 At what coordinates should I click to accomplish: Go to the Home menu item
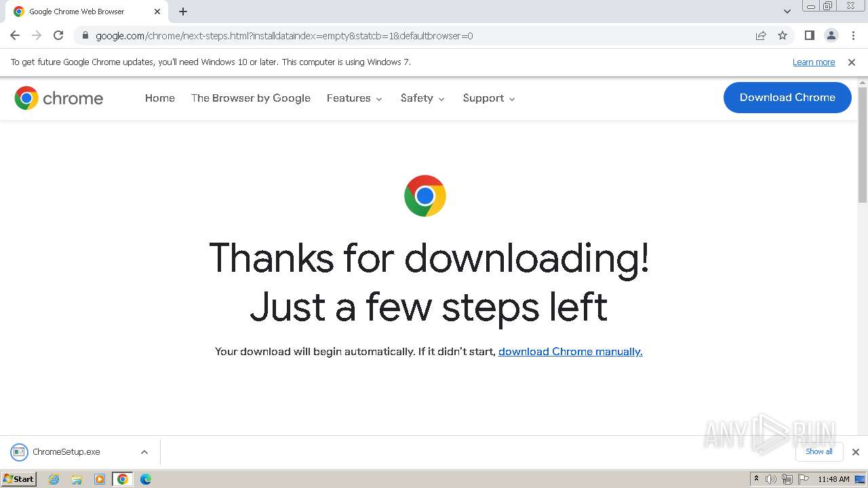point(160,98)
